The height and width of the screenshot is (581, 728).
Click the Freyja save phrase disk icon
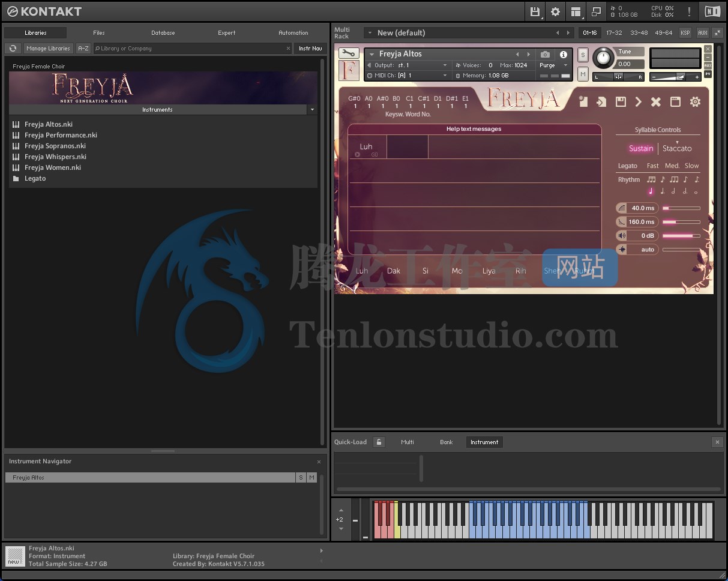(x=621, y=102)
